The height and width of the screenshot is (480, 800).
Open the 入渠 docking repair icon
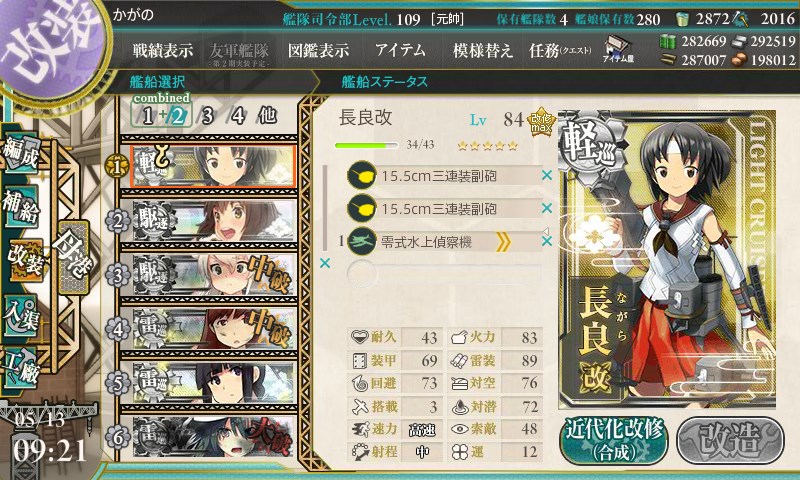pyautogui.click(x=21, y=315)
